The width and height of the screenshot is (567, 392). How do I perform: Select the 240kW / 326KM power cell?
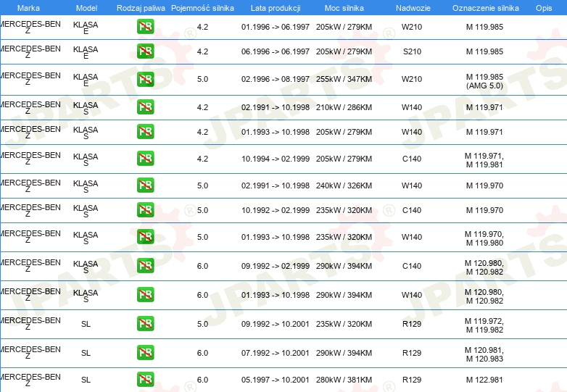pos(344,185)
